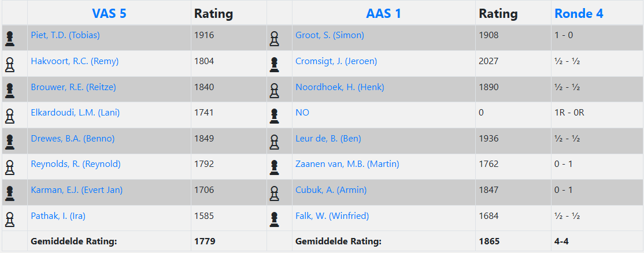Screen dimensions: 644x253
Task: Click white pawn icon beside Groot, S.
Action: 274,39
